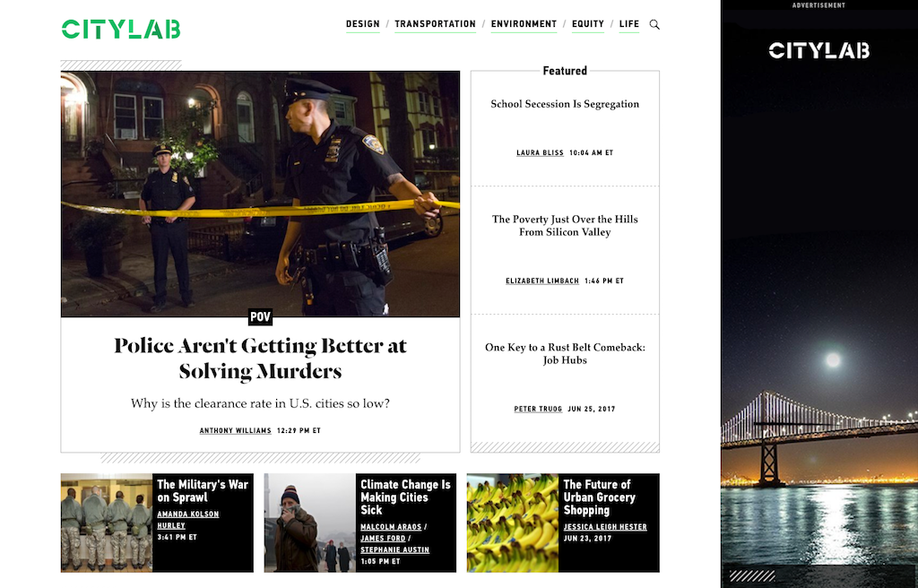View Jessica Leigh Hester's author page
Image resolution: width=918 pixels, height=588 pixels.
coord(605,527)
